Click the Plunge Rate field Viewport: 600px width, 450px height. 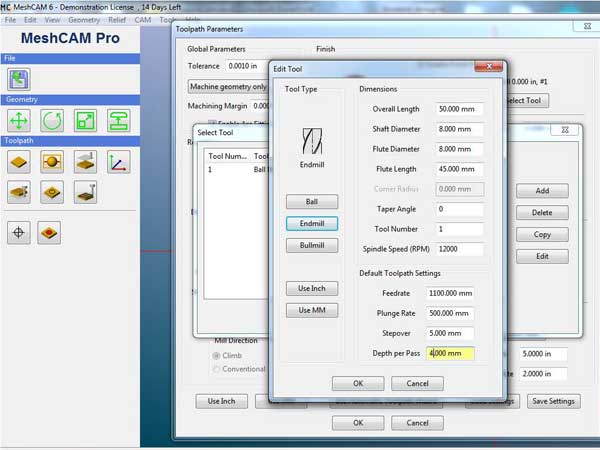click(450, 313)
